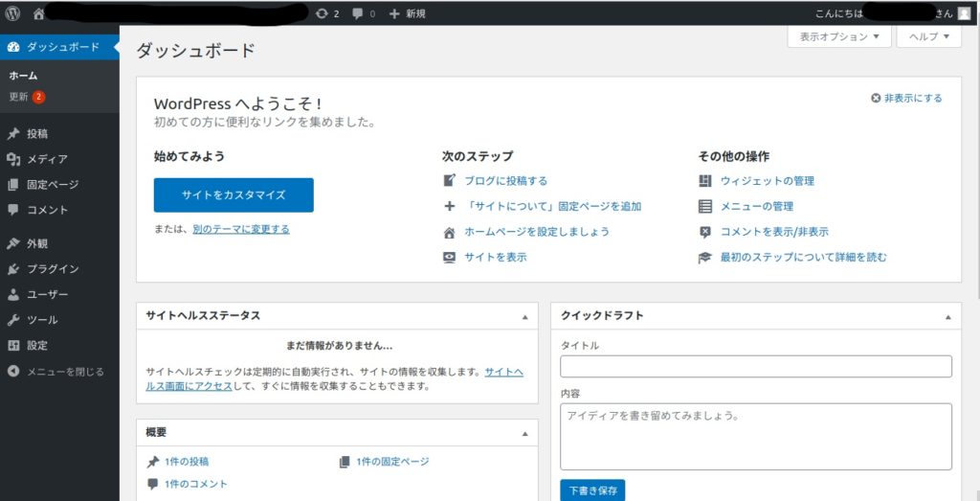Click 下書き保存 button
980x501 pixels.
click(592, 490)
